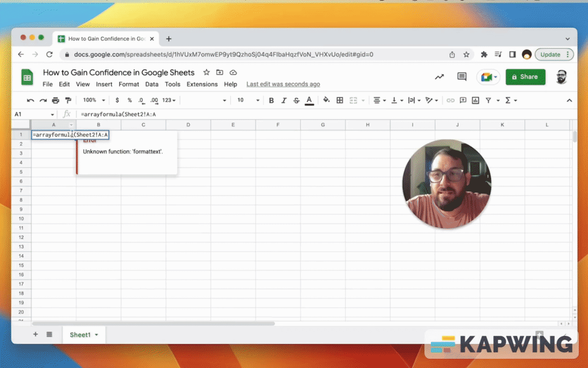Open a new browser tab
The width and height of the screenshot is (588, 368).
click(x=169, y=39)
